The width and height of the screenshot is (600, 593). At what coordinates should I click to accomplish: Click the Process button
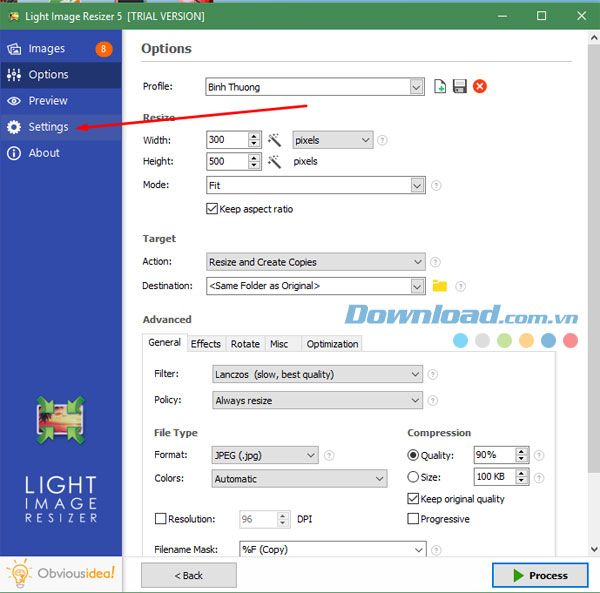click(x=540, y=575)
